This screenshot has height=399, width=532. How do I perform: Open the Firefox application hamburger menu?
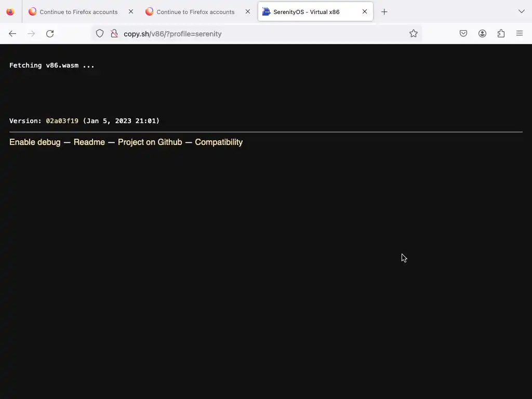[520, 33]
